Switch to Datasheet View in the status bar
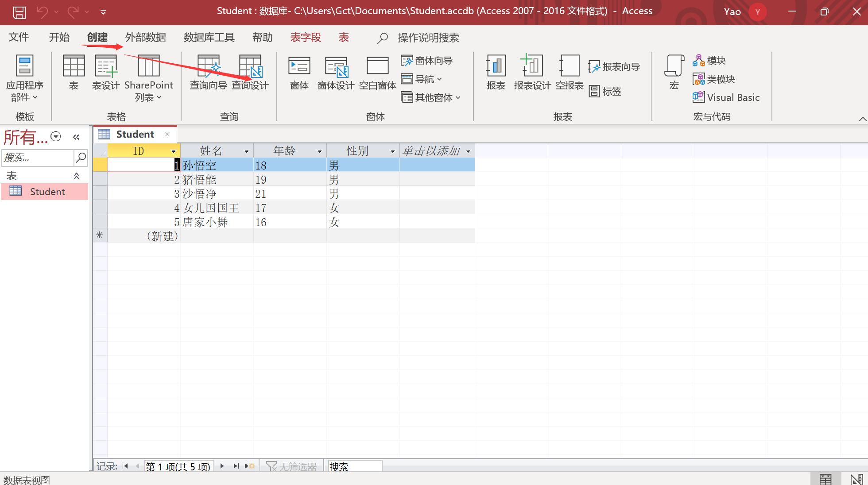The height and width of the screenshot is (485, 868). click(825, 479)
